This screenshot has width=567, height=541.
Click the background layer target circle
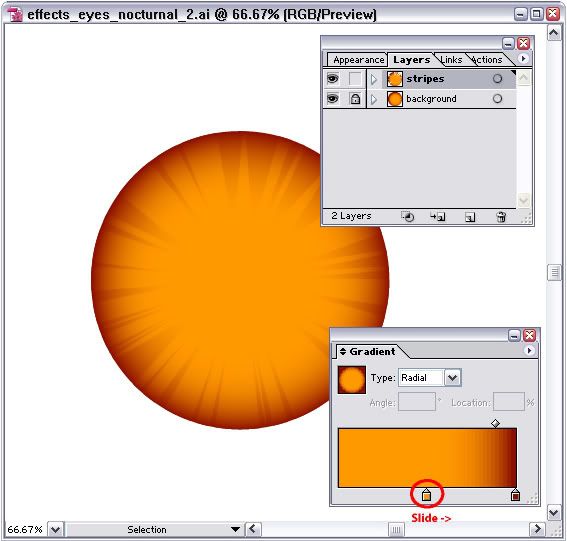click(498, 98)
